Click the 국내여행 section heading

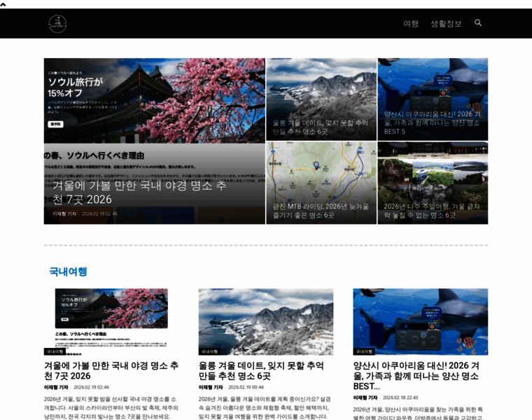tap(68, 272)
